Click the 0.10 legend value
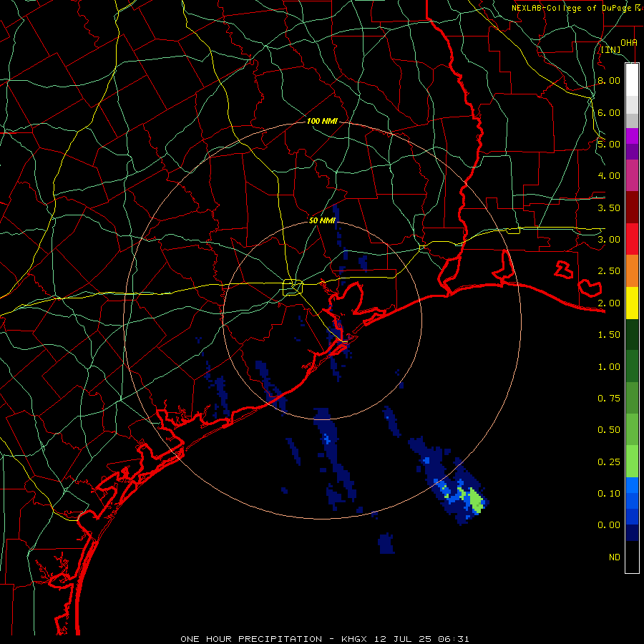This screenshot has width=644, height=644. (609, 494)
